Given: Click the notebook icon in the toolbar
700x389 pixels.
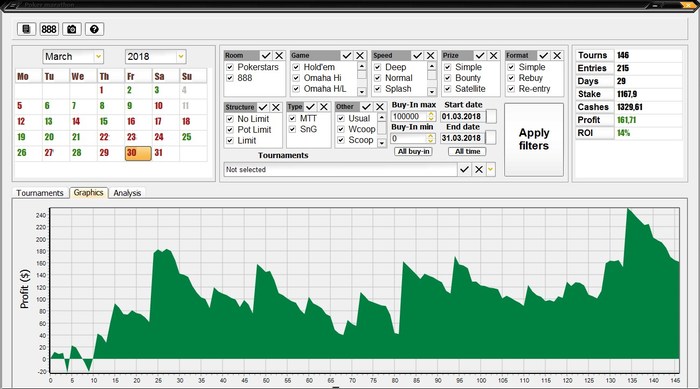Looking at the screenshot, I should click(26, 29).
